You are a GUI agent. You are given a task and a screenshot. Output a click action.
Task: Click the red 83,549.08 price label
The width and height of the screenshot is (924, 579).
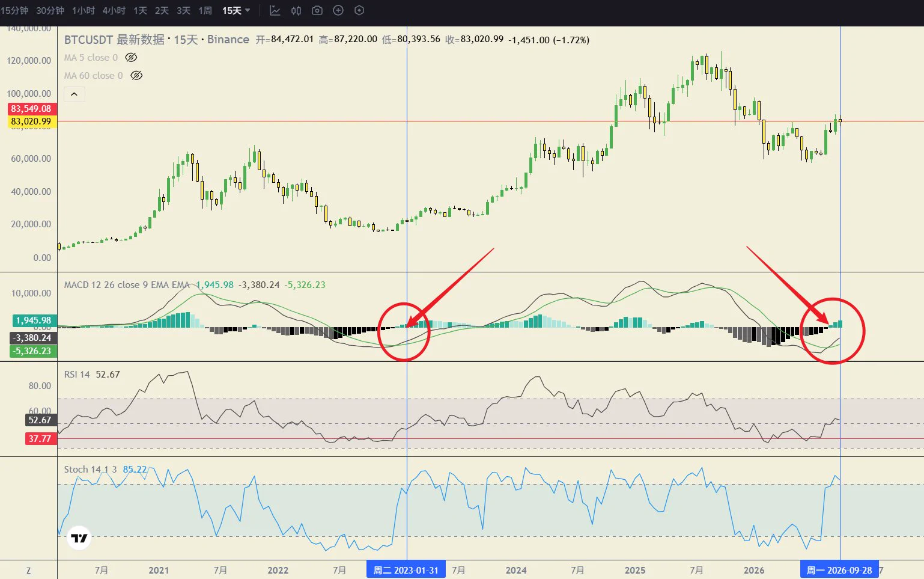pyautogui.click(x=32, y=109)
